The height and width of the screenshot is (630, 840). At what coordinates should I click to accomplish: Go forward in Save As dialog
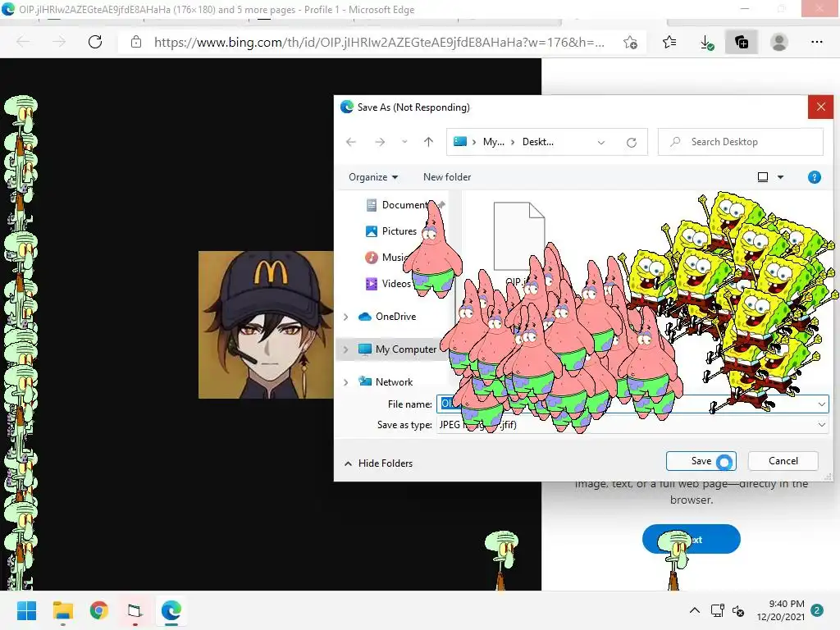click(x=380, y=142)
